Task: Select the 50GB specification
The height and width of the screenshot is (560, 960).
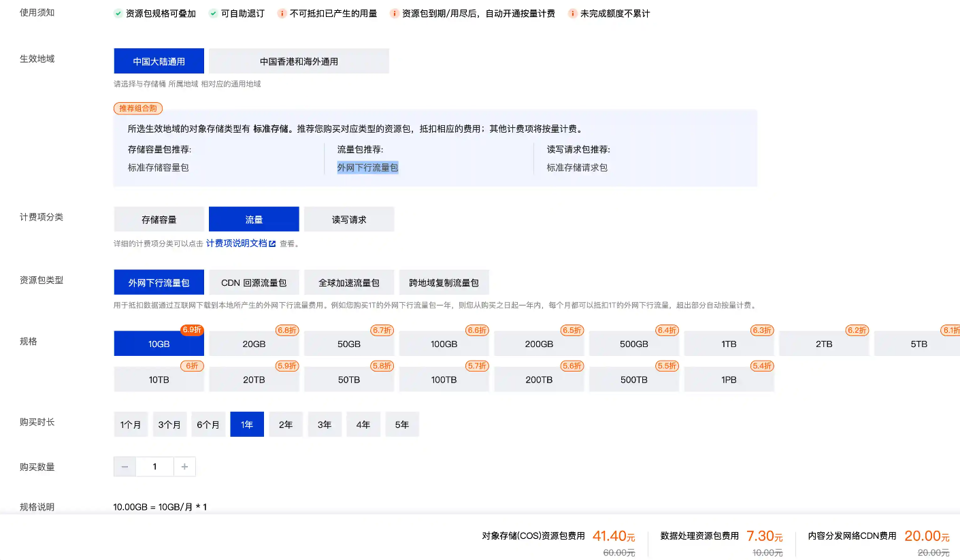Action: pyautogui.click(x=349, y=344)
